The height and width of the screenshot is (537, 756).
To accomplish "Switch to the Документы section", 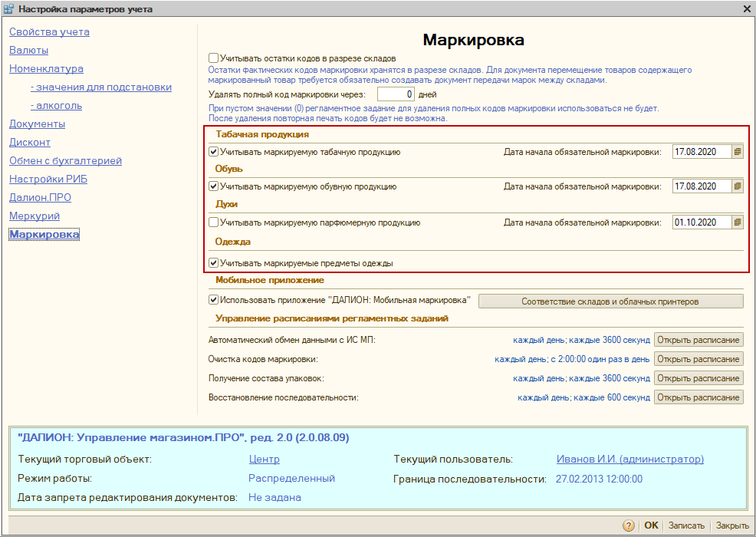I will [x=37, y=124].
